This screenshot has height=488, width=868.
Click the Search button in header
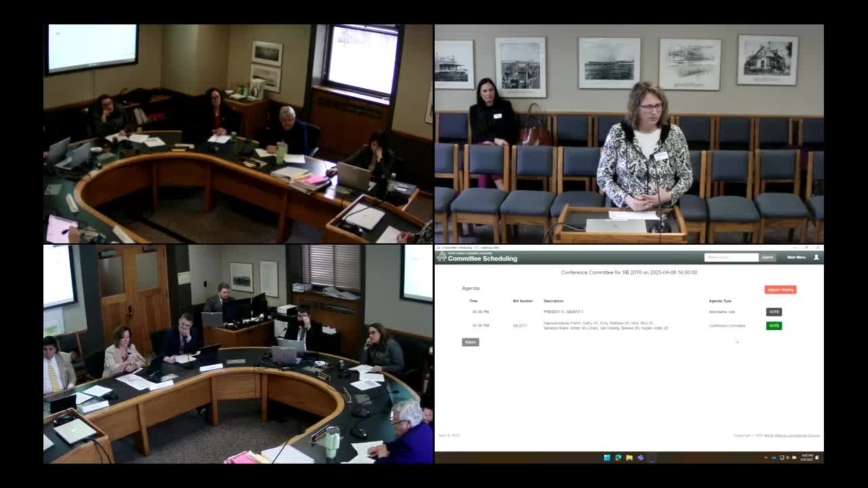click(767, 258)
